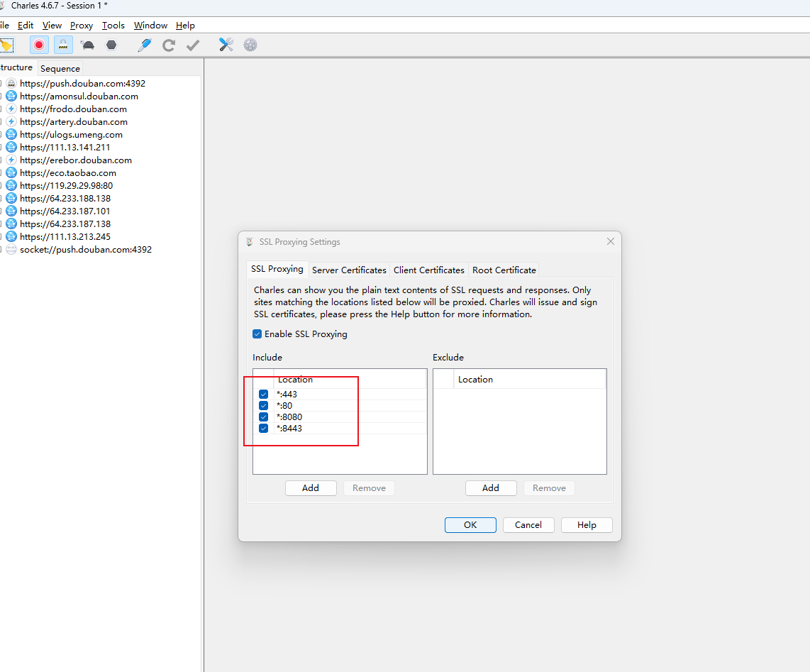Close the SSL Proxying Settings dialog

pyautogui.click(x=611, y=241)
